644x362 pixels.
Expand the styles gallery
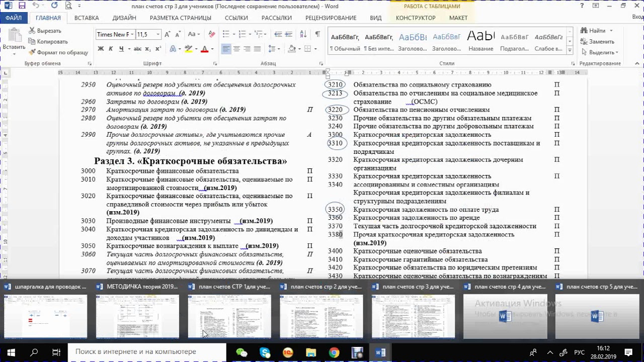click(570, 51)
